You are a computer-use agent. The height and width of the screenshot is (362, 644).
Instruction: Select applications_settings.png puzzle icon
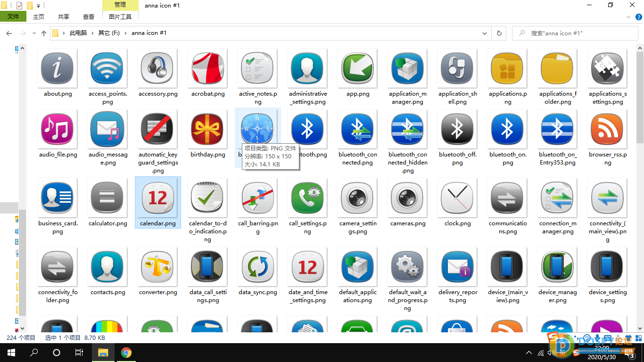pos(608,68)
